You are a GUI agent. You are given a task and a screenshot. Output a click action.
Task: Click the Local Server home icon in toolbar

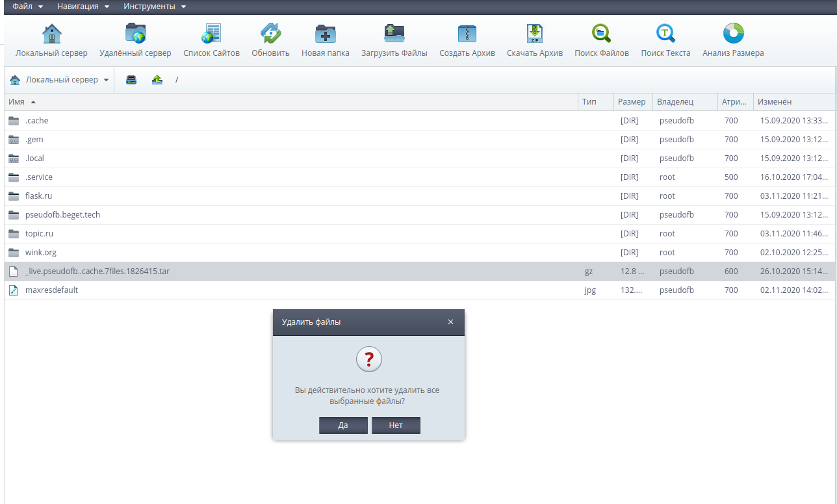click(51, 34)
